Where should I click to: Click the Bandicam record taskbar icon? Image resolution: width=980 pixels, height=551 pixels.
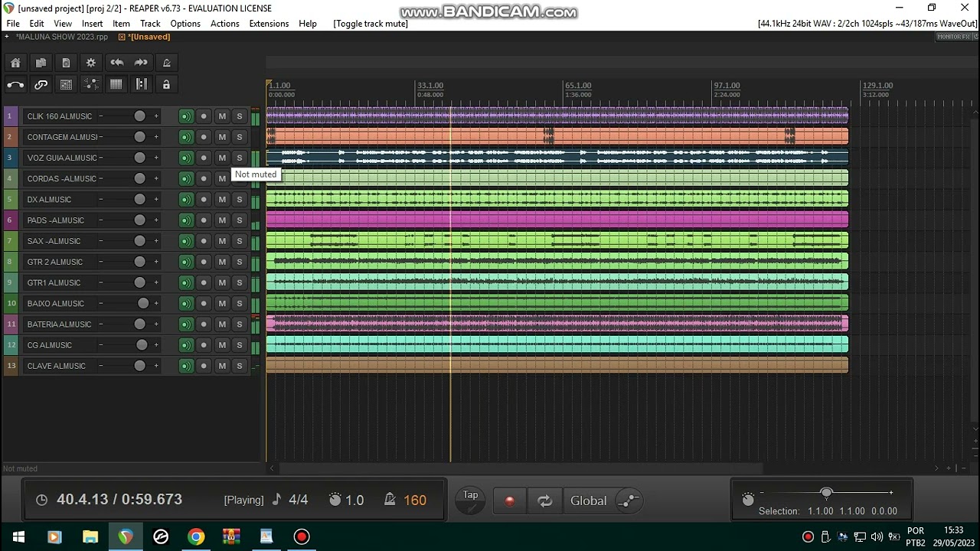(x=302, y=536)
